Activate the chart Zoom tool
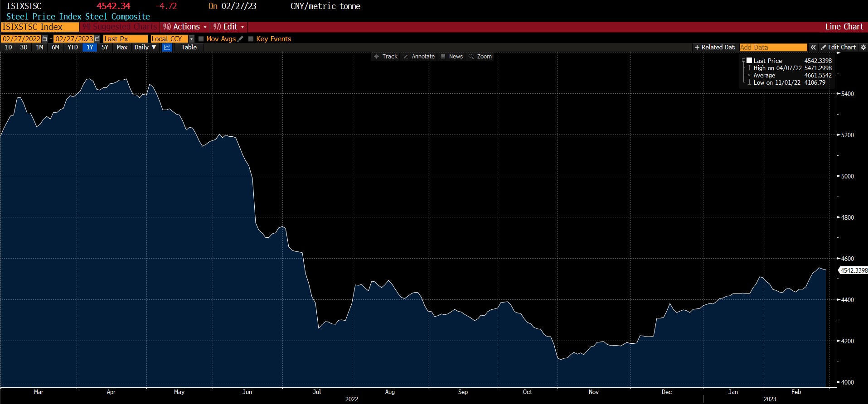Viewport: 868px width, 404px height. tap(480, 57)
